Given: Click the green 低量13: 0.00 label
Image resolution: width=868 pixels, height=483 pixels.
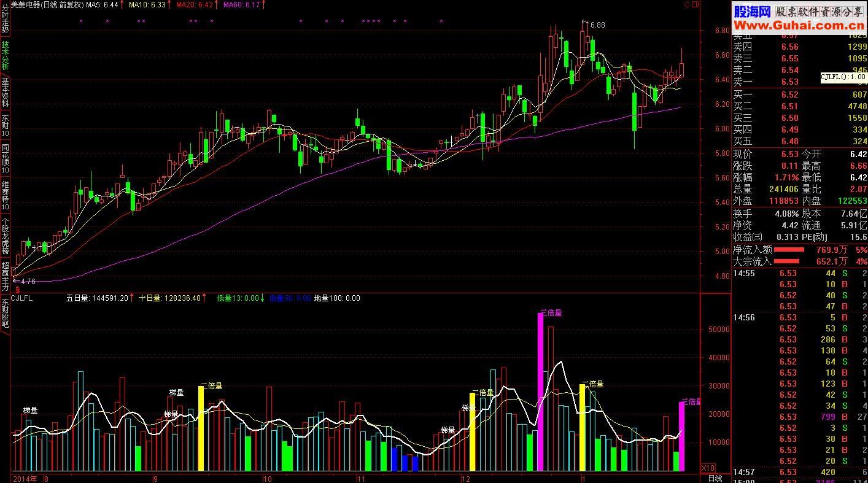Looking at the screenshot, I should point(238,298).
